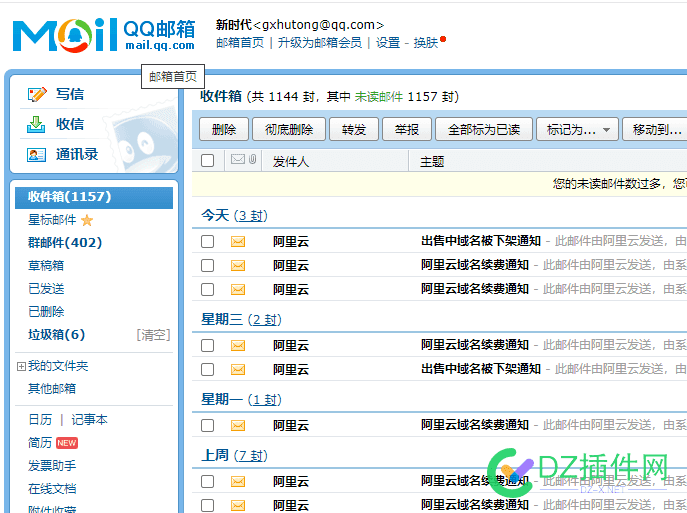Click the 换肤 link

(x=426, y=43)
